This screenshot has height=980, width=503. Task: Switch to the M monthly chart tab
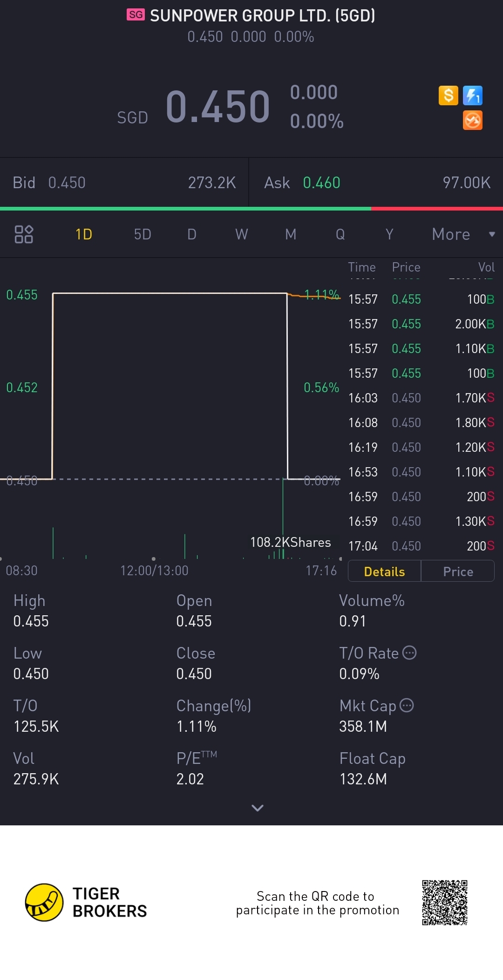click(x=291, y=234)
